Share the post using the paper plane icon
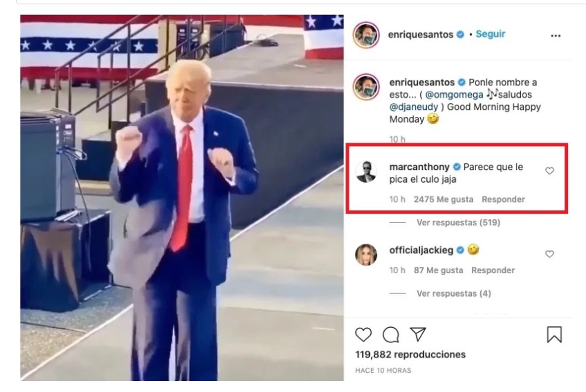Image resolution: width=586 pixels, height=392 pixels. 418,334
